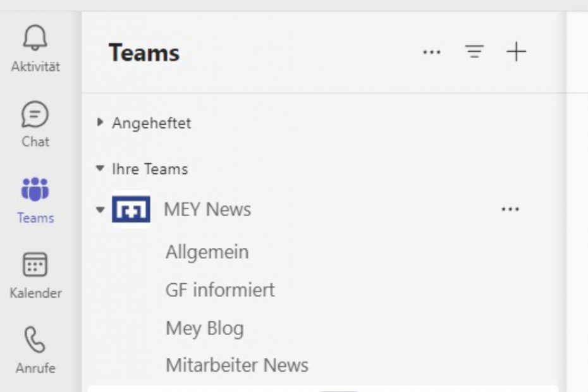This screenshot has width=588, height=392.
Task: Click the filter icon in Teams header
Action: [474, 52]
